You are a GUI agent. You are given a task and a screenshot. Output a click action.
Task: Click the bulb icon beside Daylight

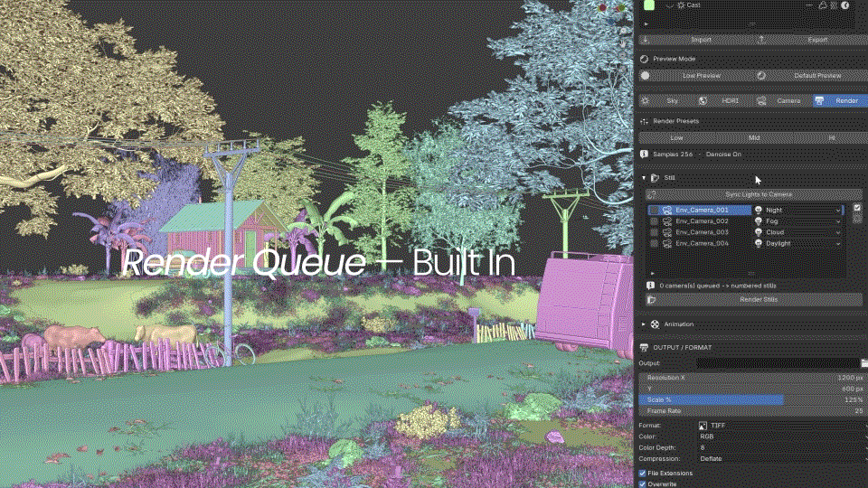click(759, 243)
